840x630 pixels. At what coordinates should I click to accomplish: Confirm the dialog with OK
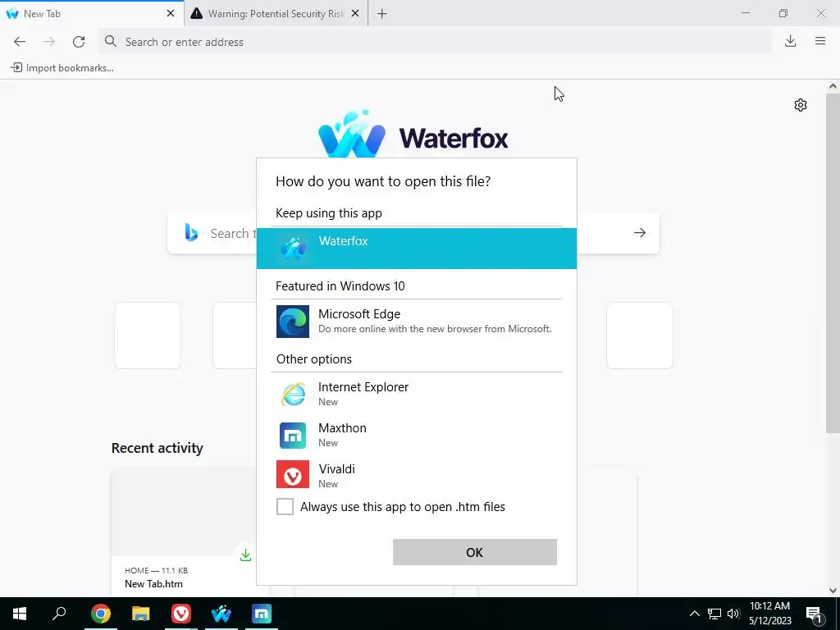tap(475, 552)
